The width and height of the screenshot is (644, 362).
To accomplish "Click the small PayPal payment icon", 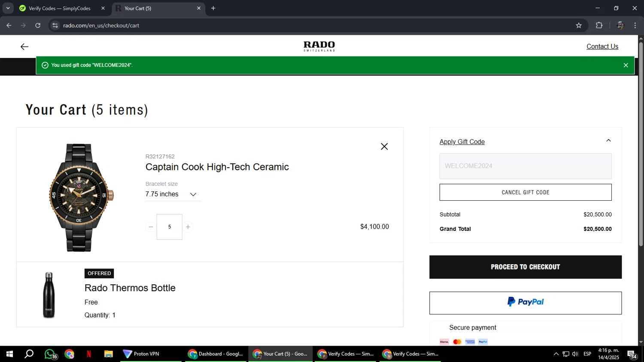I will (483, 342).
